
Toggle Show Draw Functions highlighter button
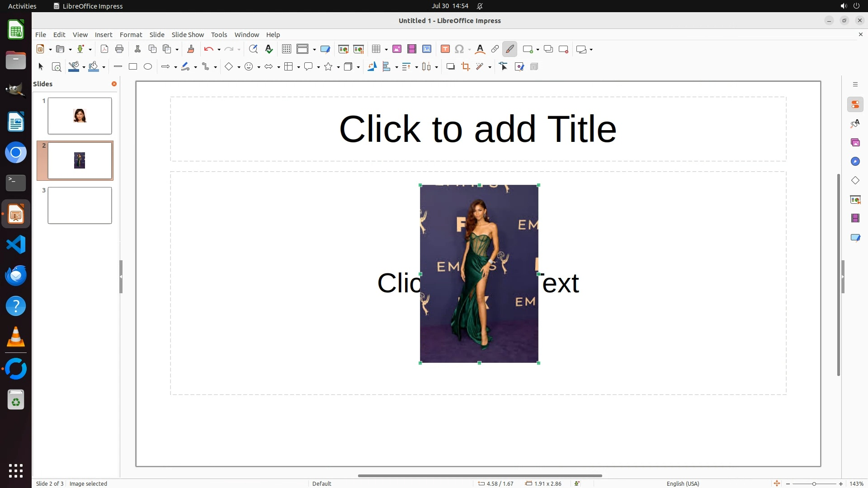[509, 49]
